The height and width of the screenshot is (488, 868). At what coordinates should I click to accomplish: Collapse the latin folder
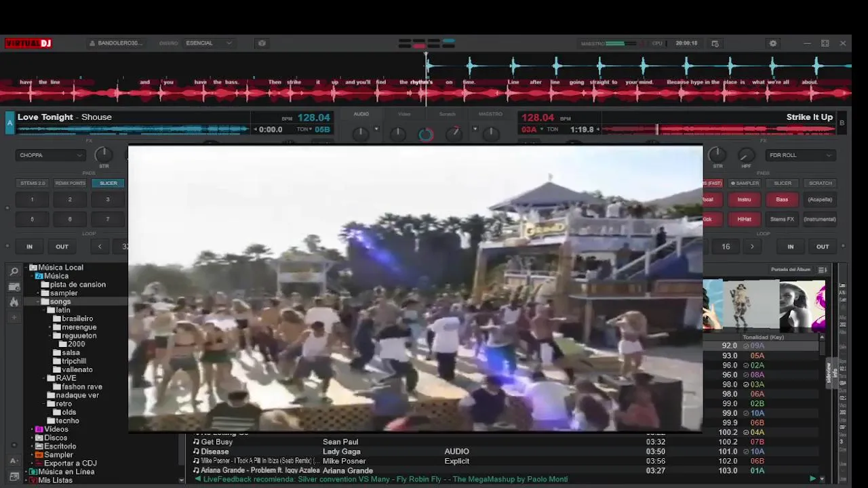44,310
